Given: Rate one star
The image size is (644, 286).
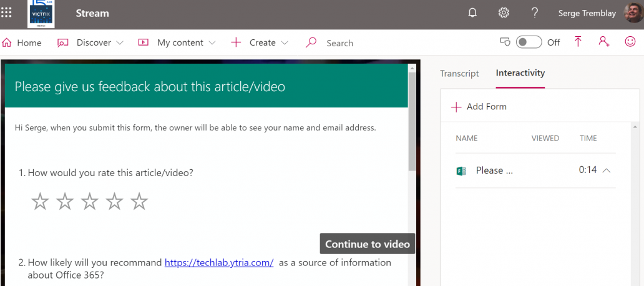Looking at the screenshot, I should [x=40, y=201].
